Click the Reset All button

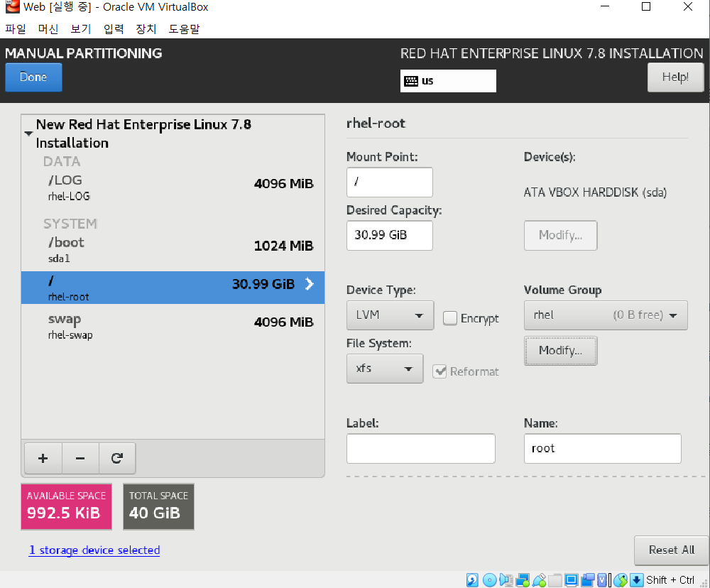[x=671, y=550]
